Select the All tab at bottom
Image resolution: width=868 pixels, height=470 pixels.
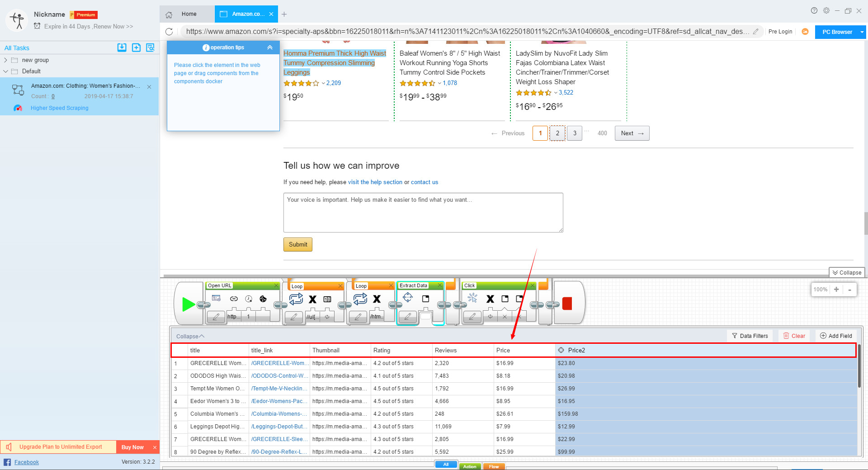[446, 465]
